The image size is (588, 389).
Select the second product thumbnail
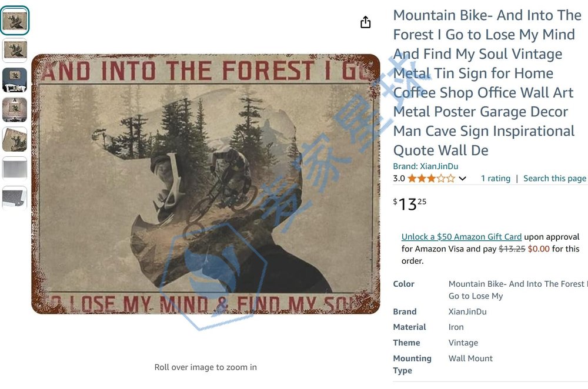(x=15, y=50)
